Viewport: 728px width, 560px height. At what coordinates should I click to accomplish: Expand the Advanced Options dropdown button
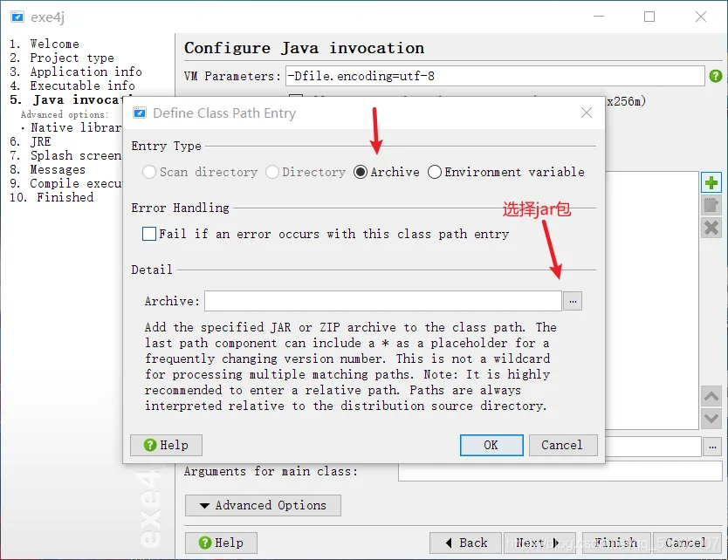point(263,505)
